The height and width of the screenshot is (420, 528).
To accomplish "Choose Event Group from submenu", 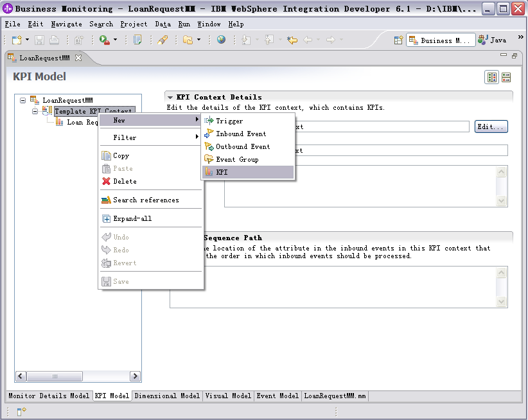I will tap(248, 159).
